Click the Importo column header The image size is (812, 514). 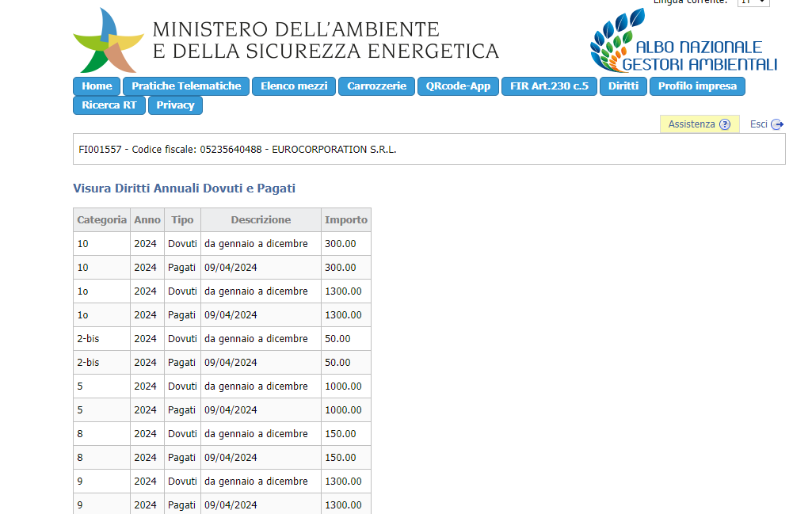[x=346, y=220]
